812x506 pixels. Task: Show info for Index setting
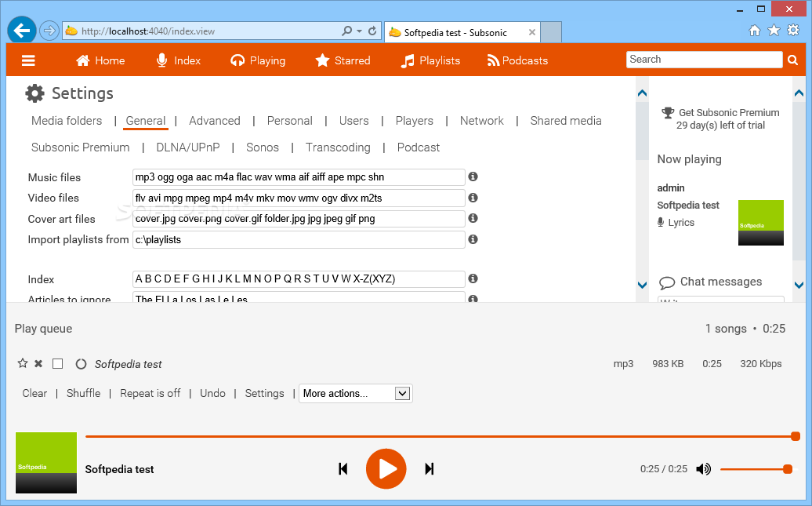pyautogui.click(x=473, y=278)
